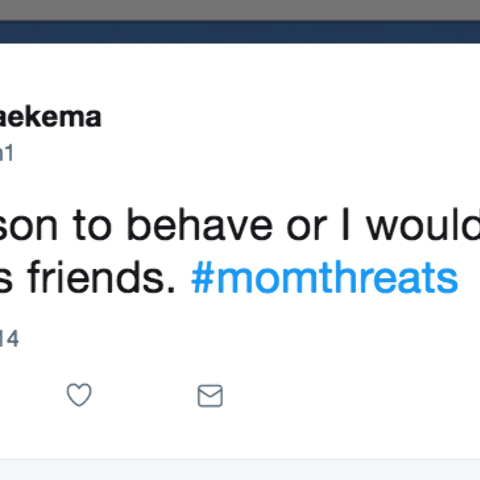Click blank space right of the envelope icon

[x=350, y=396]
